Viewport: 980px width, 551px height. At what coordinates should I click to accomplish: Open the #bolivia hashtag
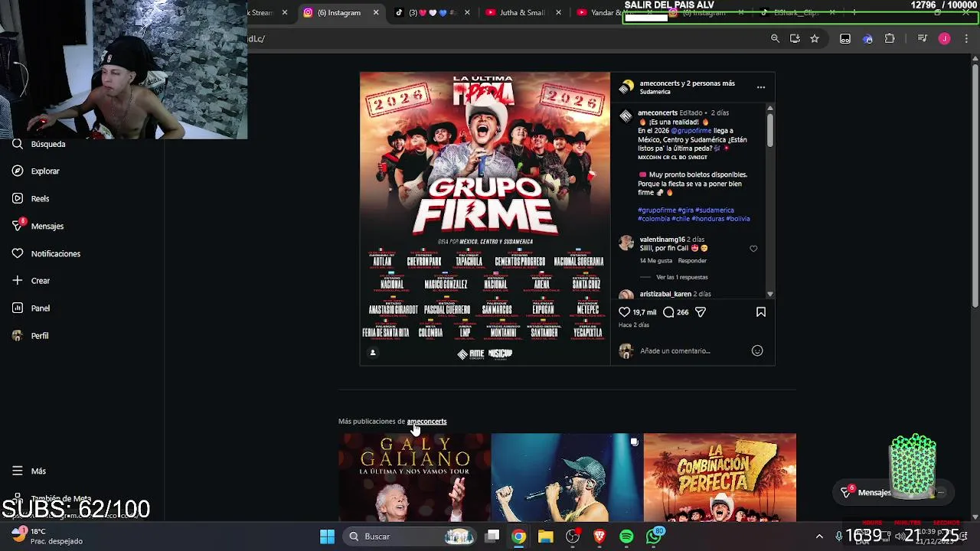[x=738, y=219]
